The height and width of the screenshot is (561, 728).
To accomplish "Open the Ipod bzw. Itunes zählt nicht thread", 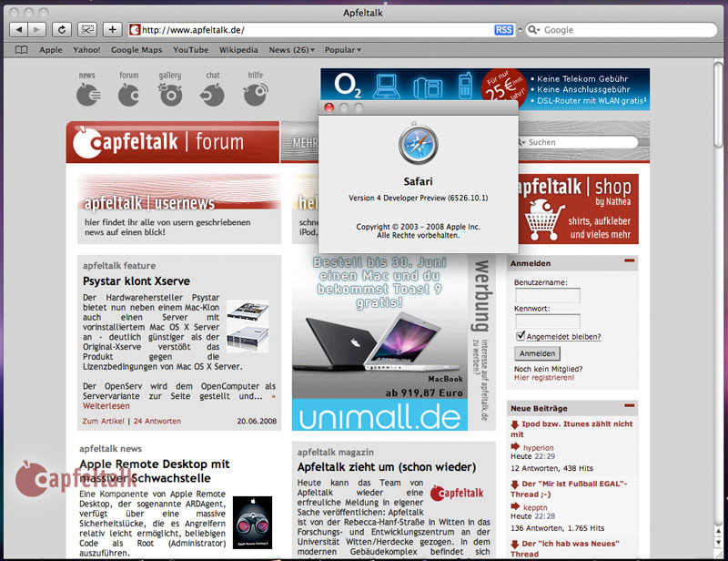I will [x=572, y=429].
